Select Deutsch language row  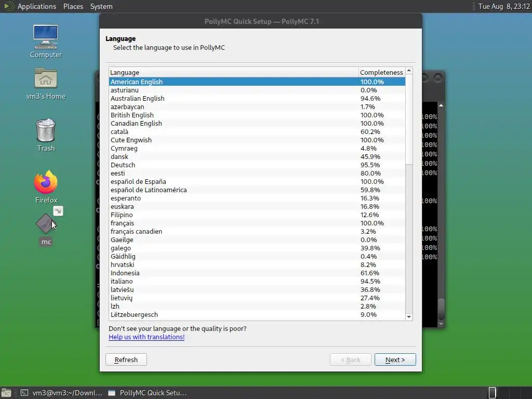257,165
